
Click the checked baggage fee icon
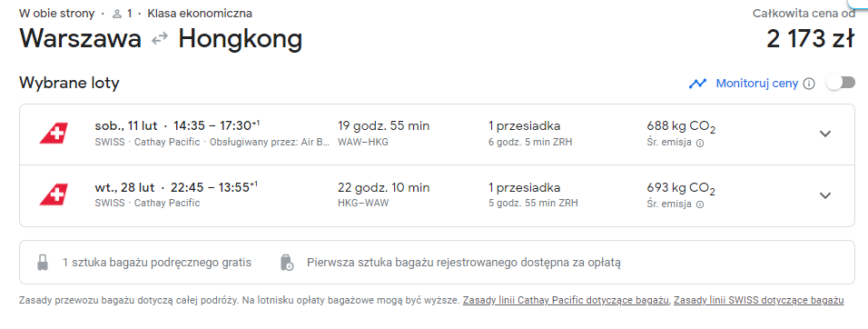287,263
